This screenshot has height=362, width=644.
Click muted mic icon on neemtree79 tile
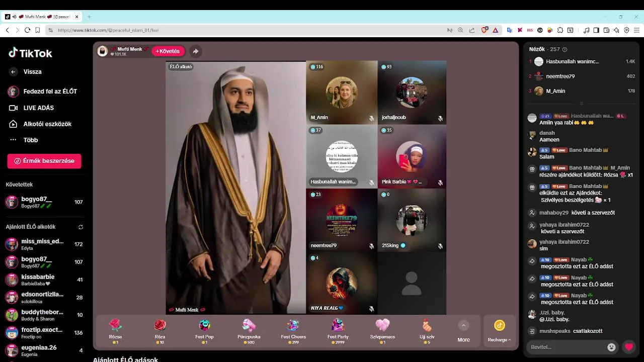coord(372,246)
